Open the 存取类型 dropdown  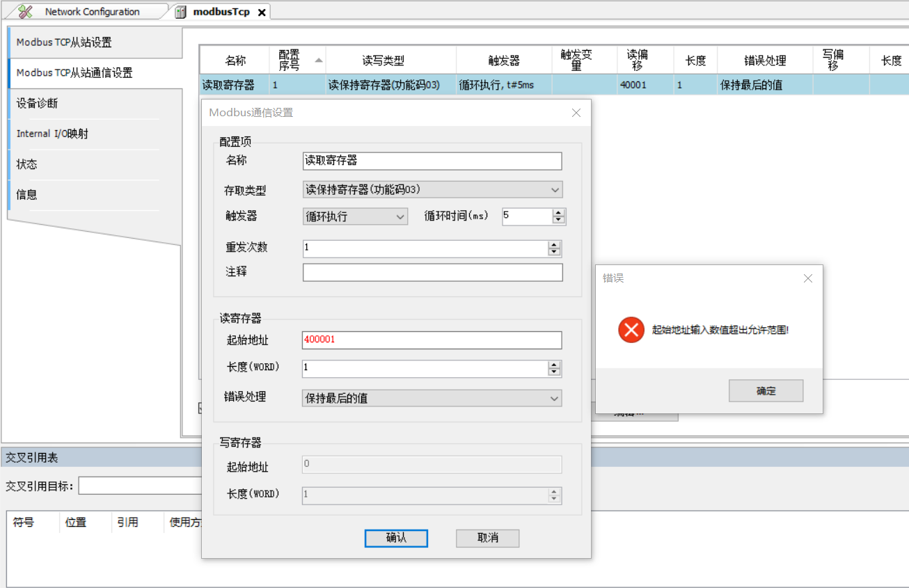tap(555, 189)
